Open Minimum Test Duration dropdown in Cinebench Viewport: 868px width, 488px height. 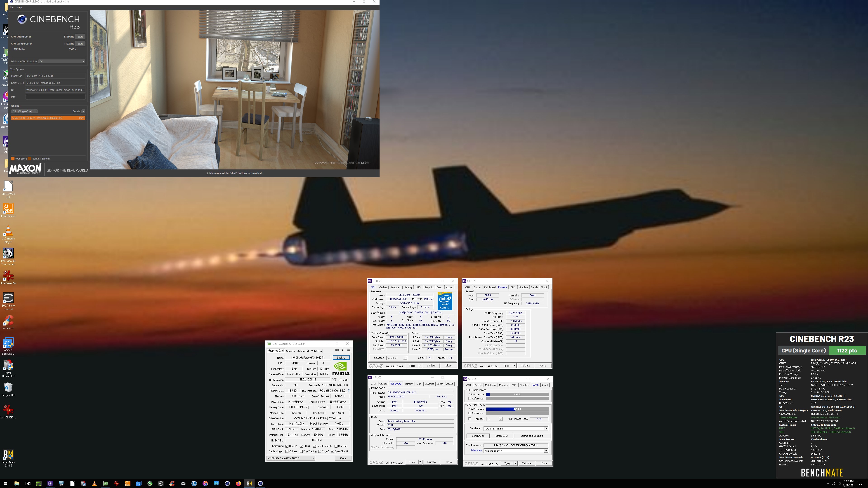pos(62,61)
